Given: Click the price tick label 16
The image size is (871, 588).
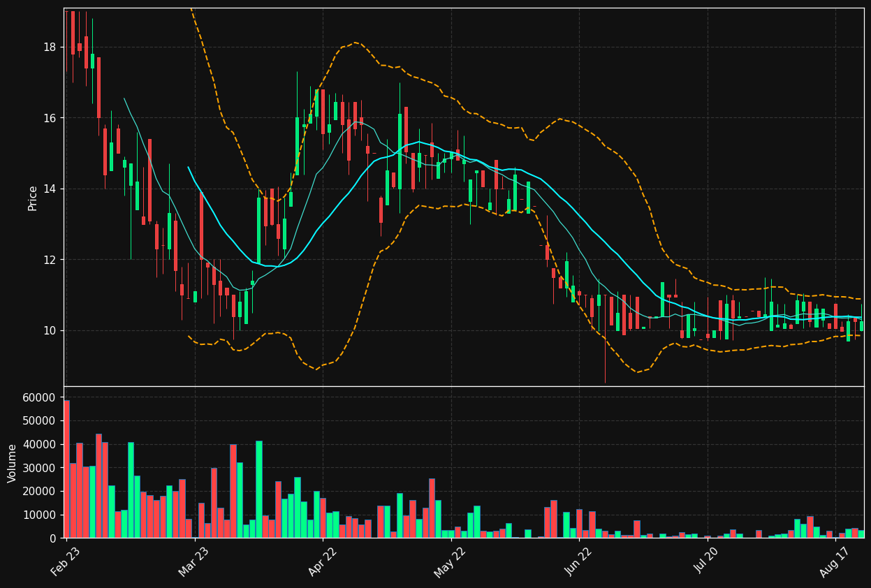Looking at the screenshot, I should pos(50,118).
